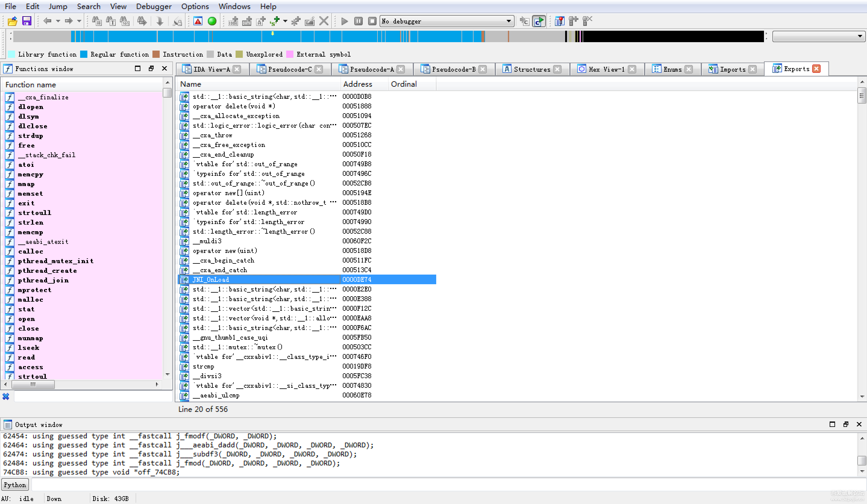The width and height of the screenshot is (867, 504).
Task: Click the yellow marker in navigation band
Action: click(x=273, y=33)
